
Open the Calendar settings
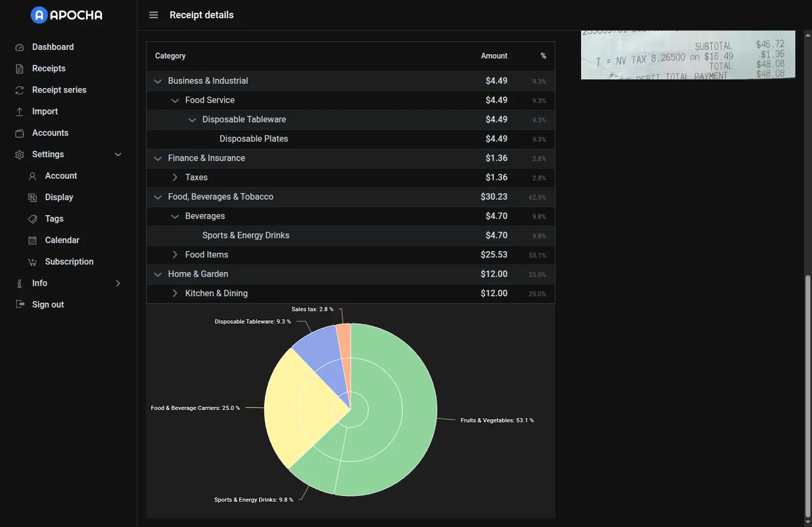[x=62, y=240]
